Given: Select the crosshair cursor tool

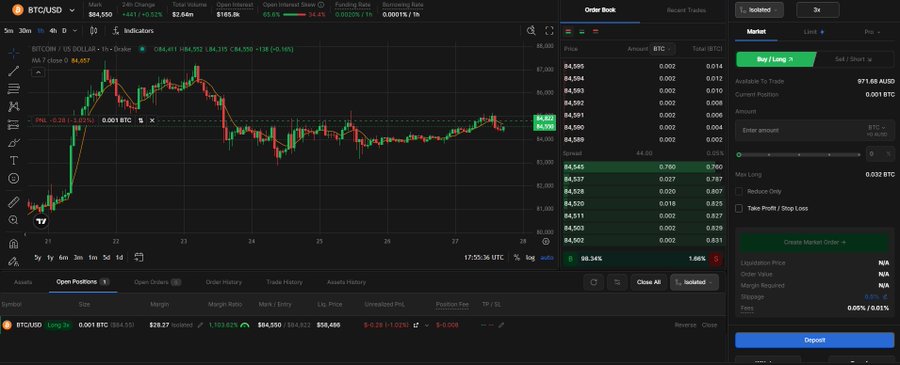Looking at the screenshot, I should 14,53.
